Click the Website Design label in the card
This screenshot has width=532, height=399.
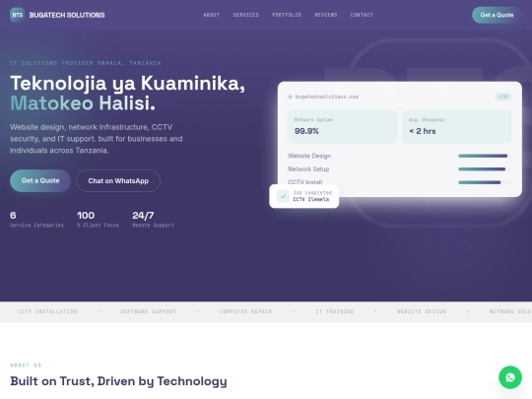coord(309,156)
